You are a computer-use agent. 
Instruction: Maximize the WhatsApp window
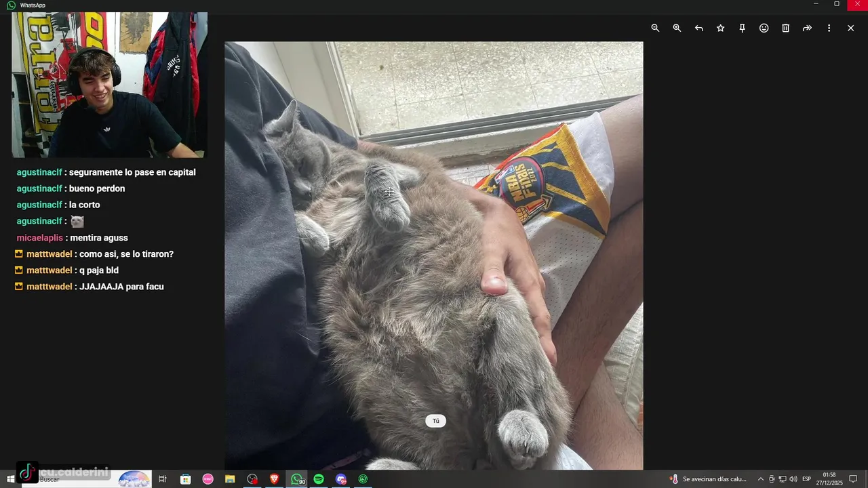coord(836,4)
